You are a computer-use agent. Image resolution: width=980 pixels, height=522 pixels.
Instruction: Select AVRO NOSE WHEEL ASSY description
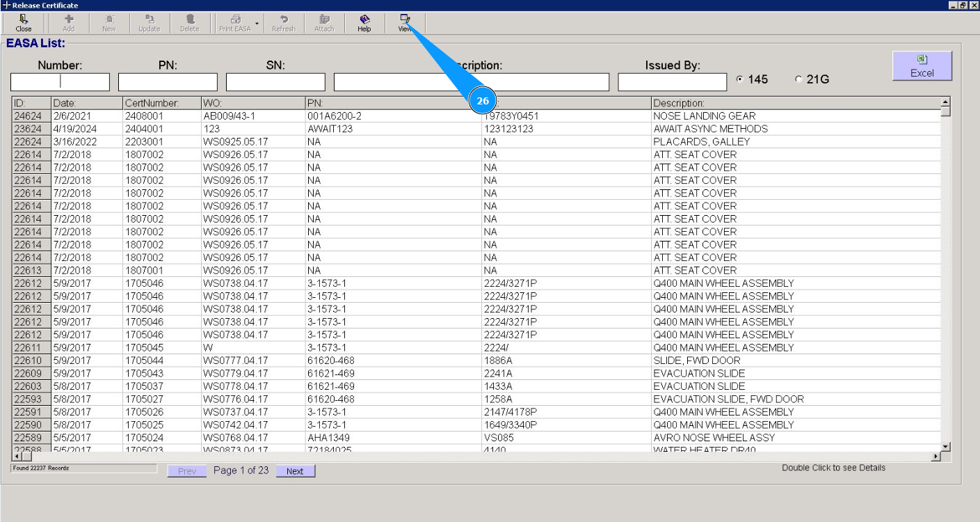714,438
